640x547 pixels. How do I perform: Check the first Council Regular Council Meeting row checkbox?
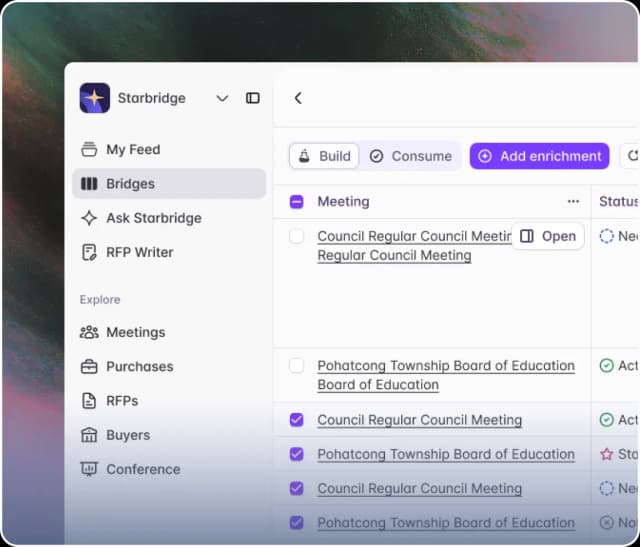pyautogui.click(x=297, y=236)
